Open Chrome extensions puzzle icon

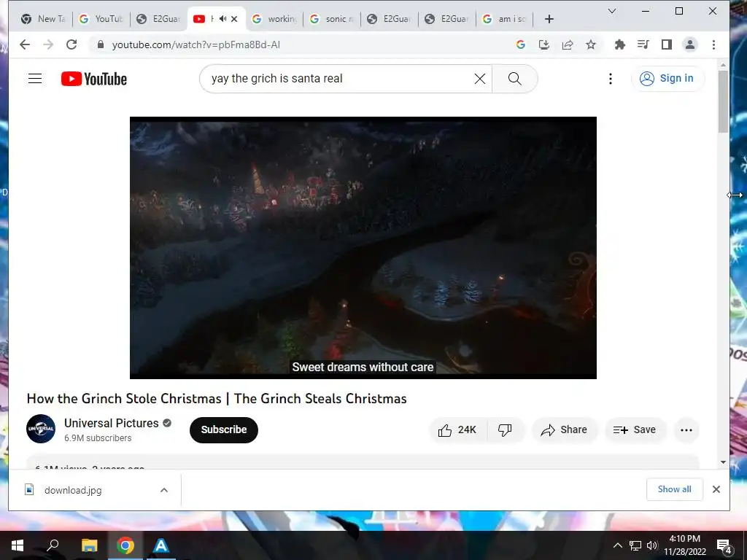coord(620,44)
